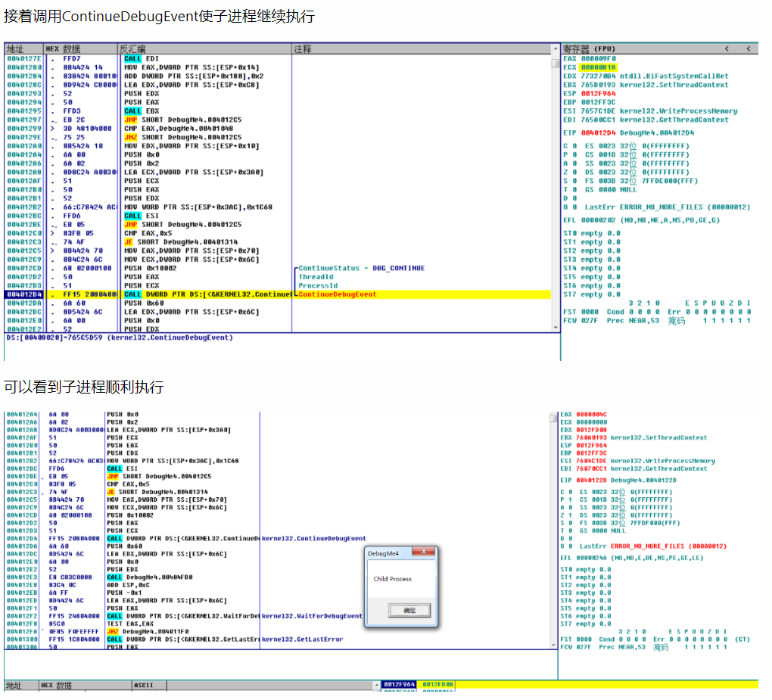Select stack value 0012FD08 on highlighted row
This screenshot has width=772, height=700.
[x=437, y=685]
